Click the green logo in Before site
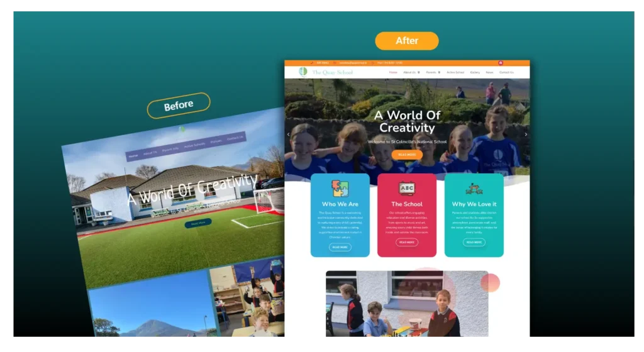 [182, 129]
